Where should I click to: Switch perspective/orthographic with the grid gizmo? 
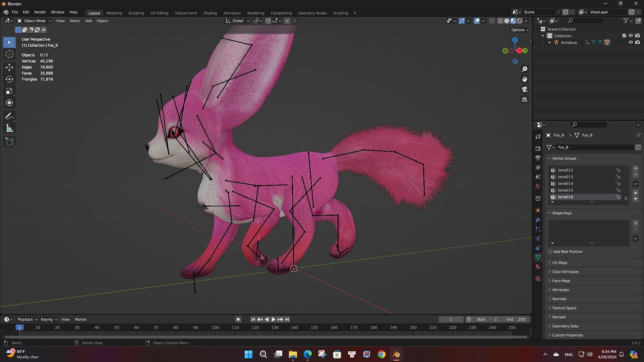click(524, 100)
